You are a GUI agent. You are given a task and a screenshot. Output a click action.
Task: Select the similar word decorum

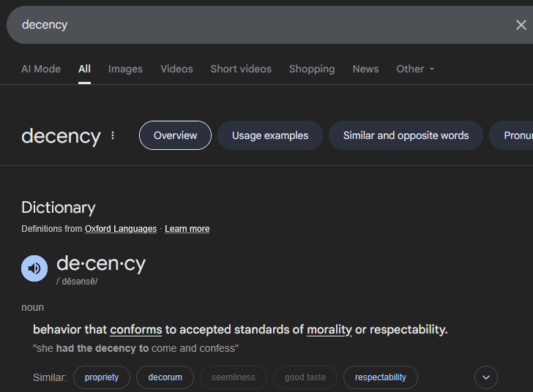tap(165, 377)
